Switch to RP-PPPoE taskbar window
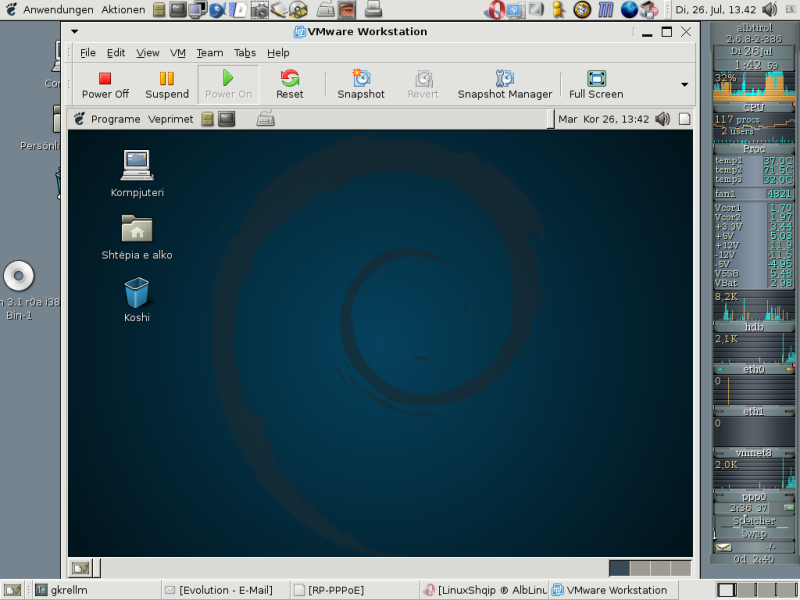 click(x=355, y=590)
